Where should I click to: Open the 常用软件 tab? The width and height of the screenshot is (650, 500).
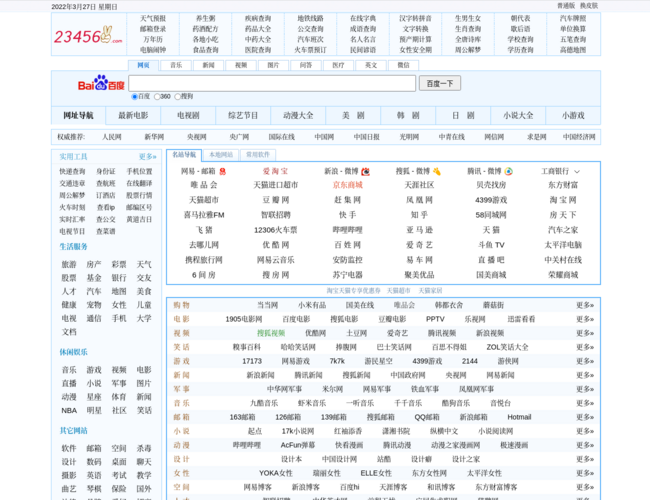tap(258, 155)
